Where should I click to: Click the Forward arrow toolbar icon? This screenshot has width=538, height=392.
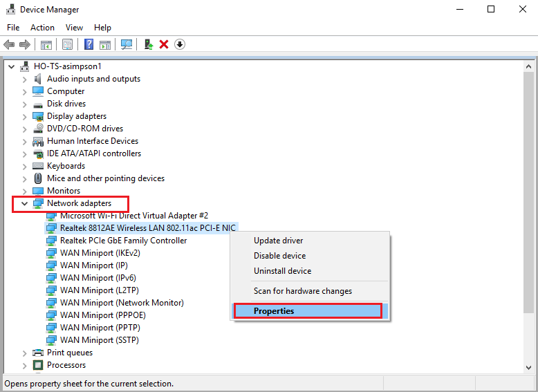(25, 44)
